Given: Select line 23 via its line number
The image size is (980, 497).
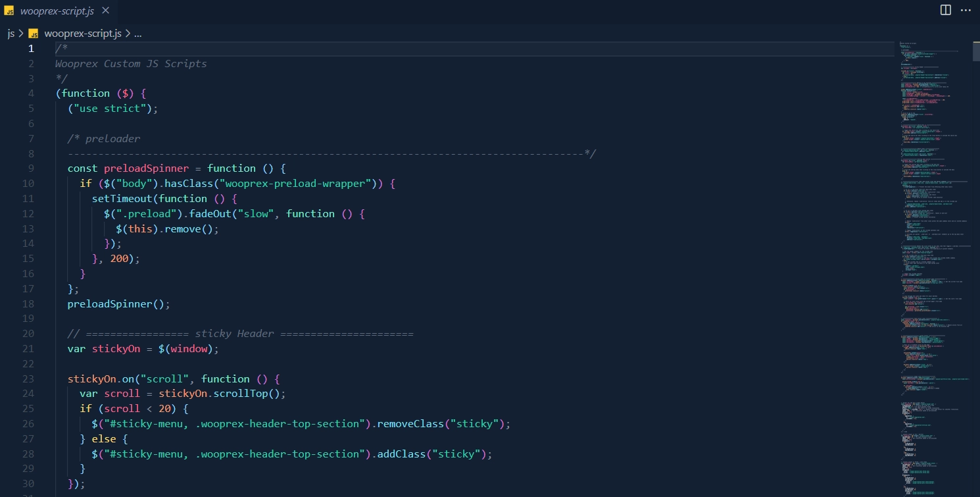Looking at the screenshot, I should click(x=28, y=379).
